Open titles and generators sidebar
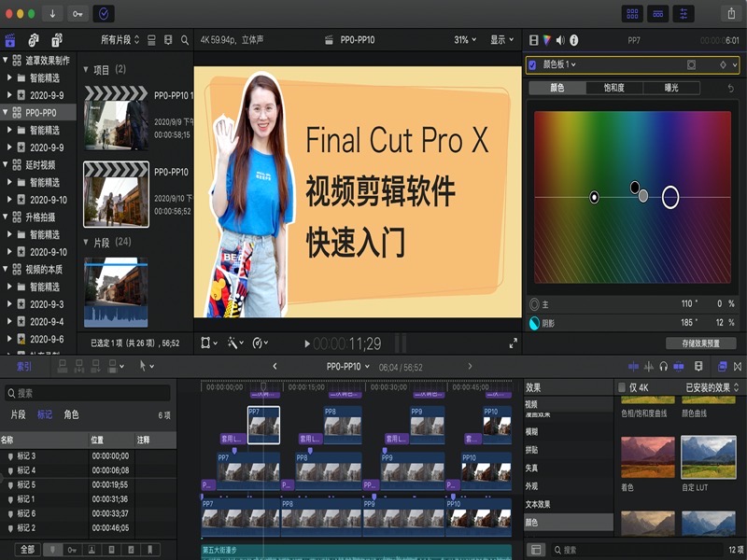Viewport: 747px width, 560px height. click(x=56, y=40)
